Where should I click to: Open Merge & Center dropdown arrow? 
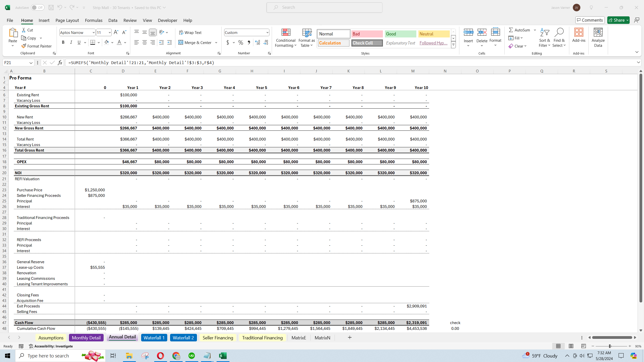(216, 42)
